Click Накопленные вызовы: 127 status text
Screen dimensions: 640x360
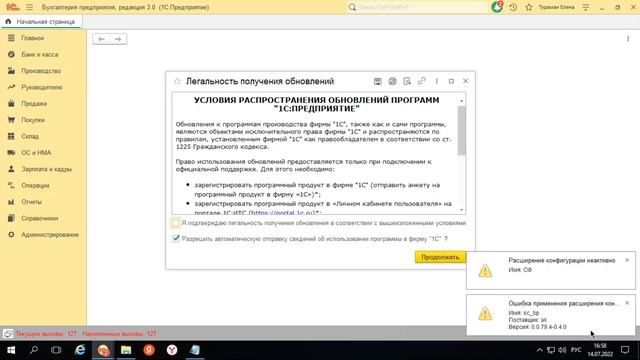(119, 334)
